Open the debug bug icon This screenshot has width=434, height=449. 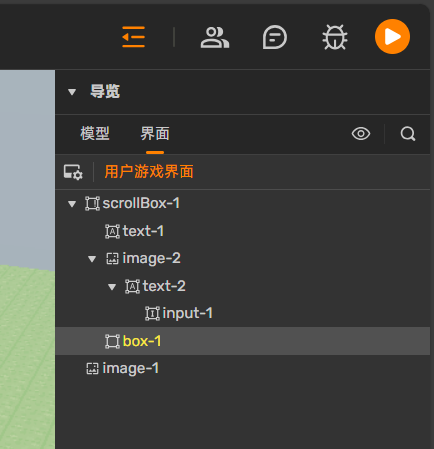(335, 37)
